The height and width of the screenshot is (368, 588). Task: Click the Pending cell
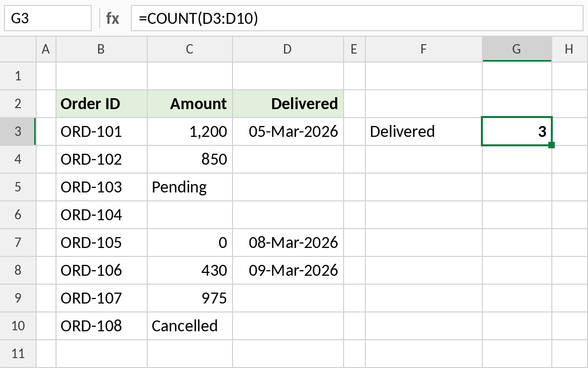point(190,187)
